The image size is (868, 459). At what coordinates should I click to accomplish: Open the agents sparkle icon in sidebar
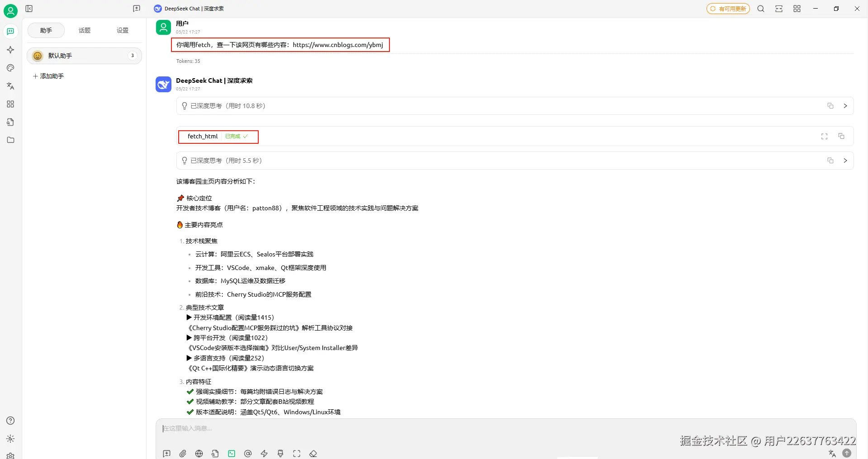pos(10,50)
